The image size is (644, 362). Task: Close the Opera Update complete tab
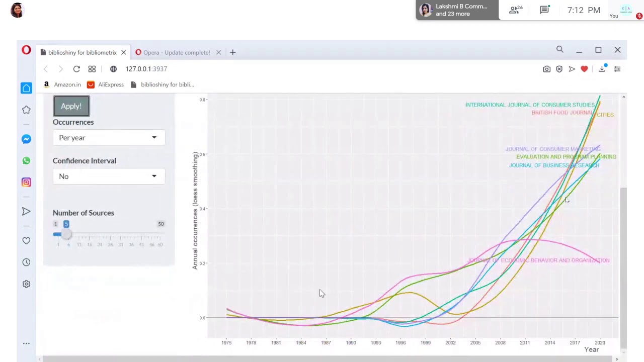(218, 52)
